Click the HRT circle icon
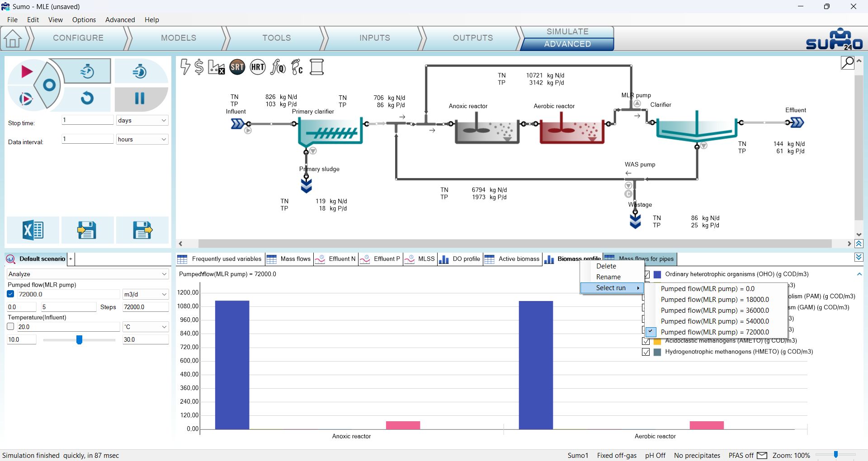 (x=258, y=67)
